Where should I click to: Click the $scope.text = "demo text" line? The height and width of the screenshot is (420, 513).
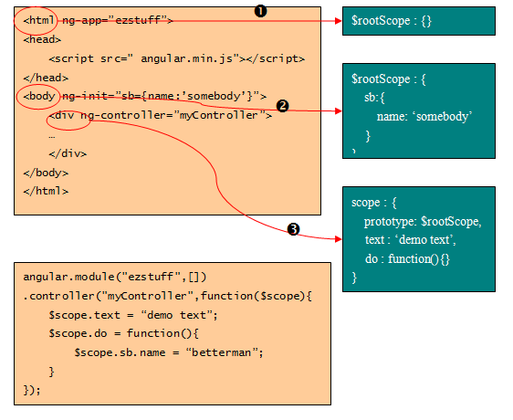(x=133, y=315)
